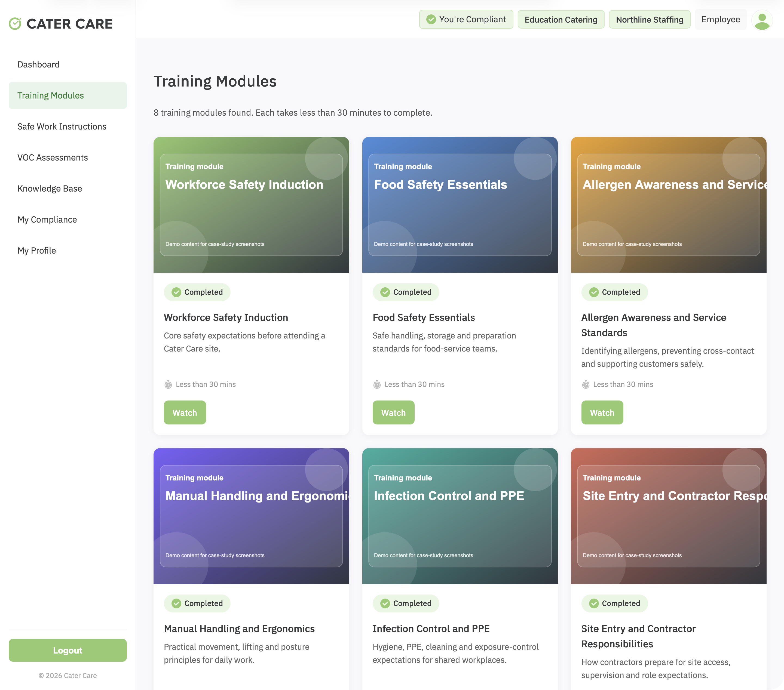Click the Training Modules page heading

[x=215, y=81]
